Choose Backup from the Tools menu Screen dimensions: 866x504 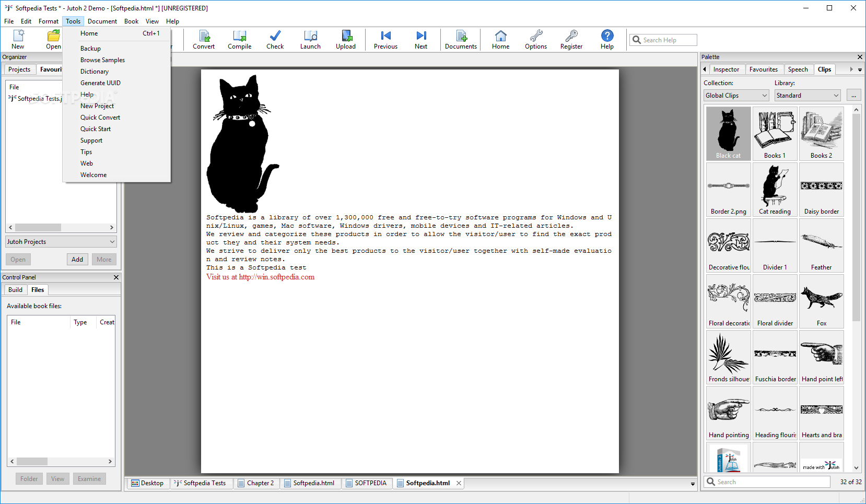116,49
